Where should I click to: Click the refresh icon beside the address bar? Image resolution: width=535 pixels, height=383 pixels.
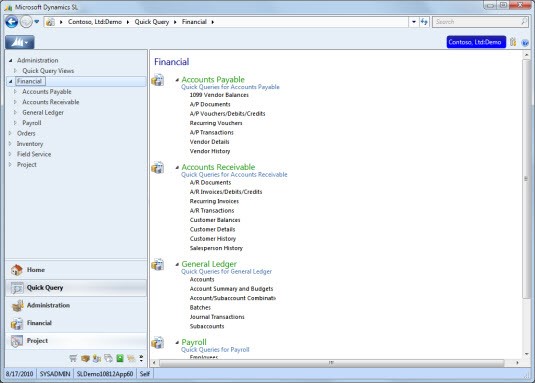424,22
